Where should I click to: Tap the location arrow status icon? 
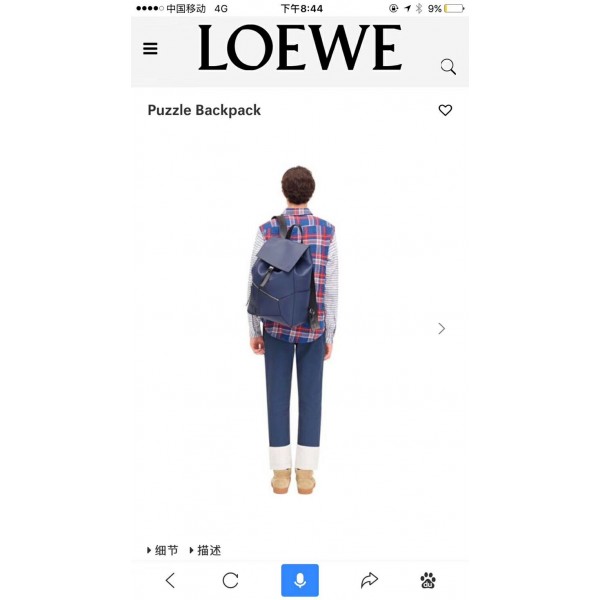coord(407,8)
